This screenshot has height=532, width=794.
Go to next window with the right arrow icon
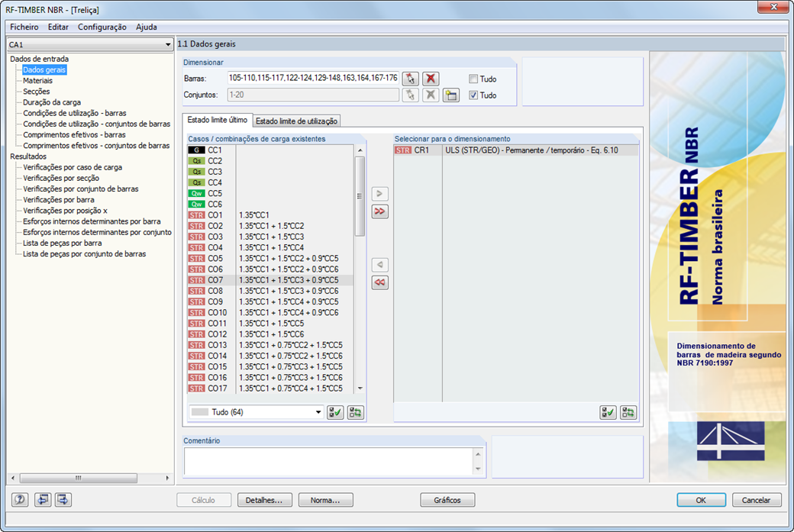pyautogui.click(x=63, y=500)
